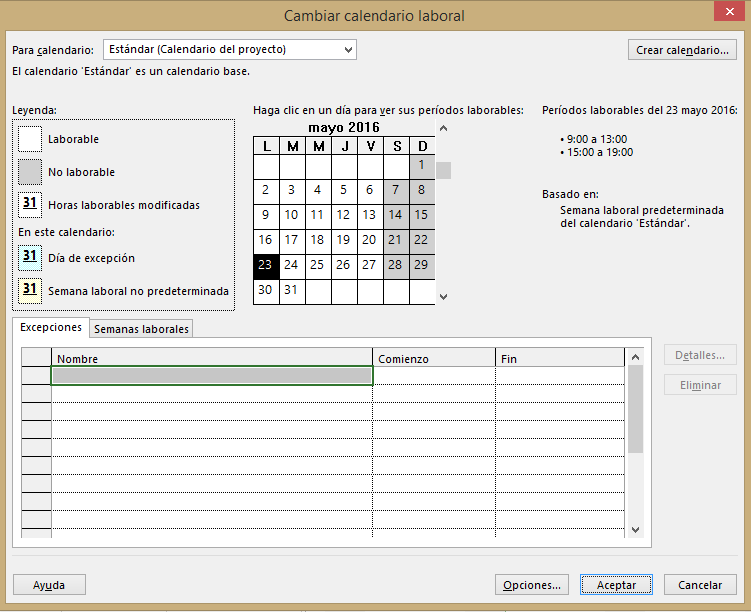Click 'Semana laboral no predeterminada' legend icon
Image resolution: width=751 pixels, height=612 pixels.
pos(30,291)
